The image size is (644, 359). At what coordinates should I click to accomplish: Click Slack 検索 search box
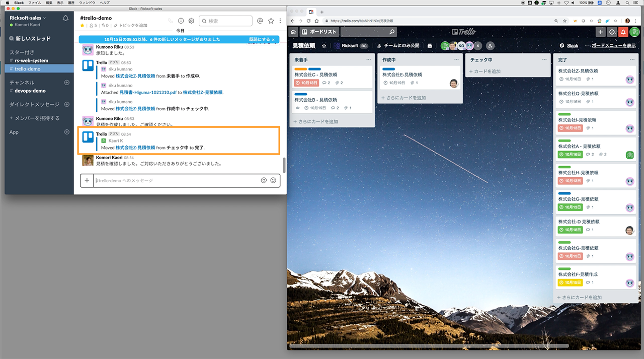tap(225, 21)
